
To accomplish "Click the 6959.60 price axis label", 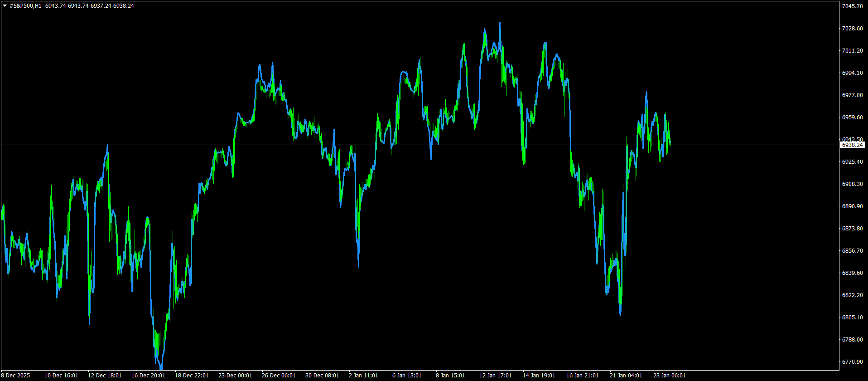I will click(852, 117).
